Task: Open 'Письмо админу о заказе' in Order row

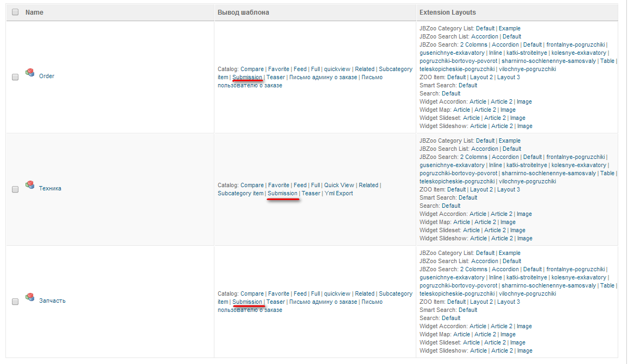Action: pyautogui.click(x=323, y=78)
